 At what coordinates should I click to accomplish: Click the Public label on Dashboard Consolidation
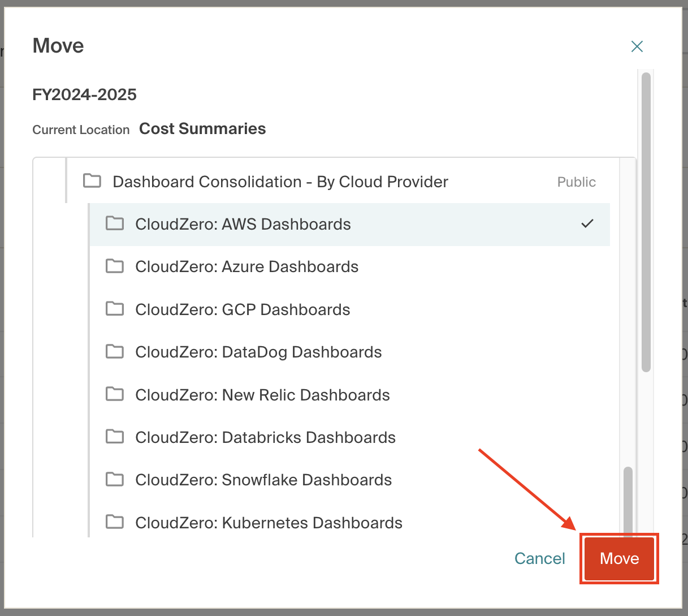[x=577, y=182]
